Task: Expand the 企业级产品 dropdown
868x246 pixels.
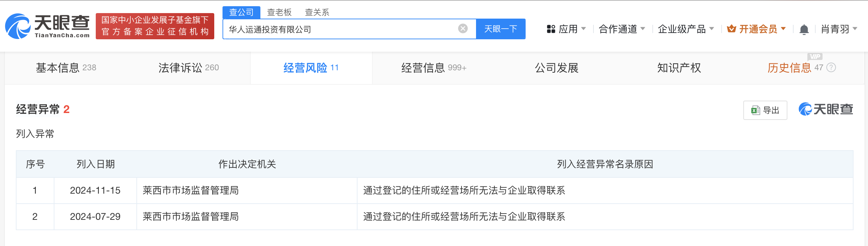Action: coord(686,29)
